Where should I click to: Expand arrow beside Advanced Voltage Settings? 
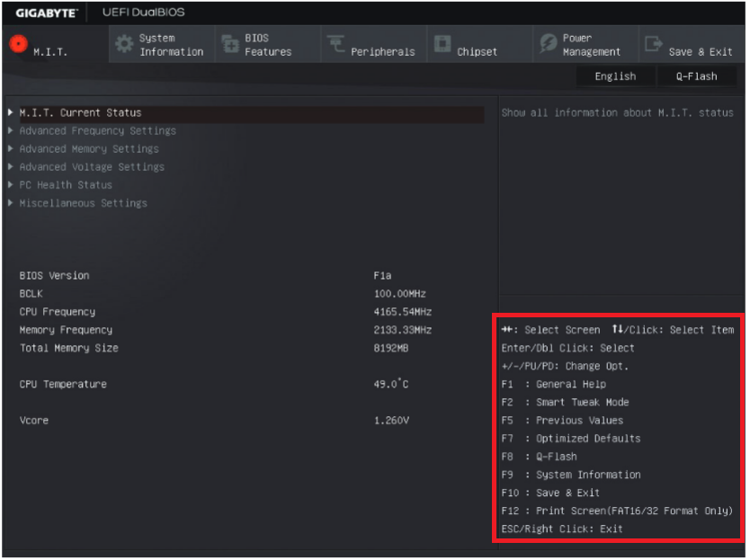pyautogui.click(x=11, y=167)
